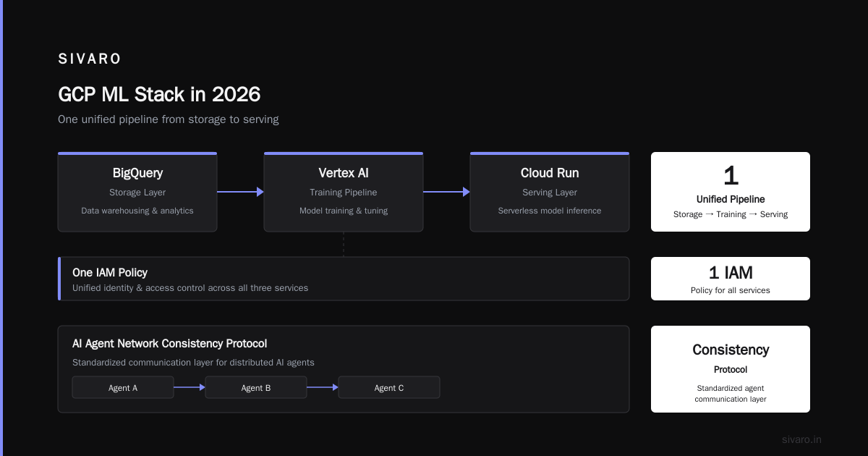The image size is (868, 456).
Task: Click the "1 IAM" stat text
Action: coord(731,273)
